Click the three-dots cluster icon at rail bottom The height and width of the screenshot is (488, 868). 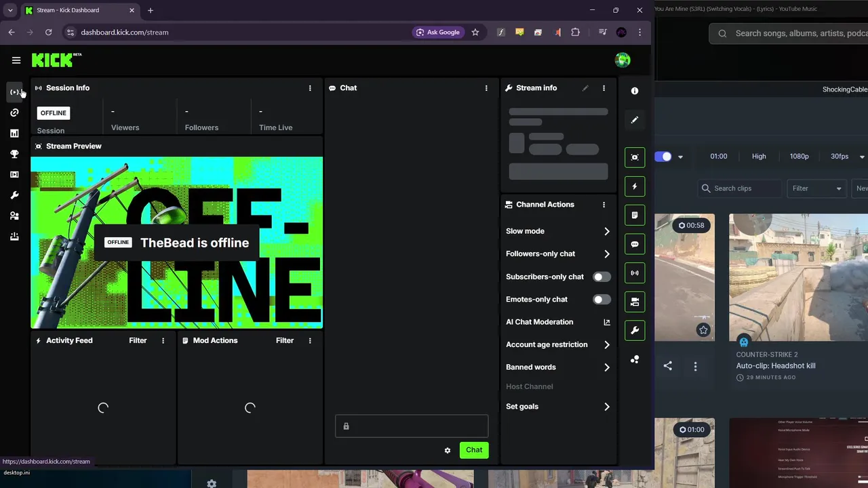(x=635, y=359)
